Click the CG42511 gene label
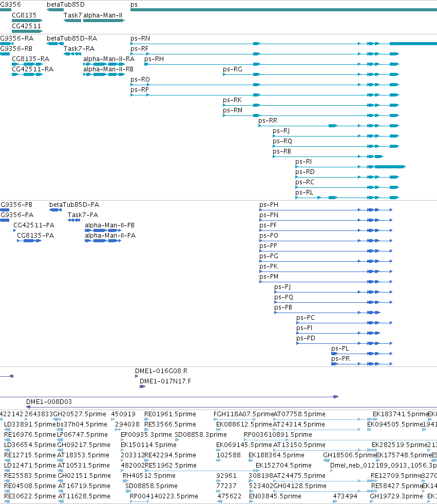The width and height of the screenshot is (437, 504). point(26,26)
